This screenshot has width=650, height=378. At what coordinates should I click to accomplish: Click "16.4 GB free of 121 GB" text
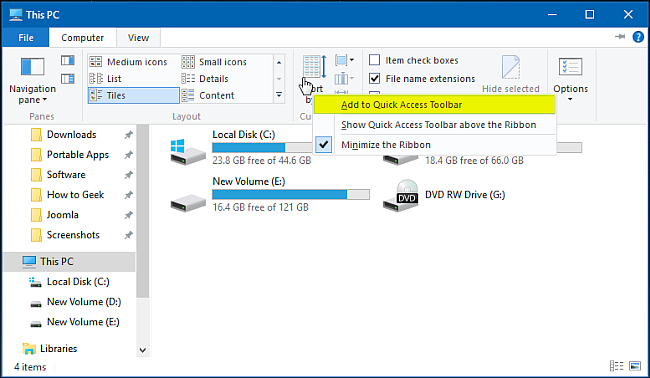(260, 207)
